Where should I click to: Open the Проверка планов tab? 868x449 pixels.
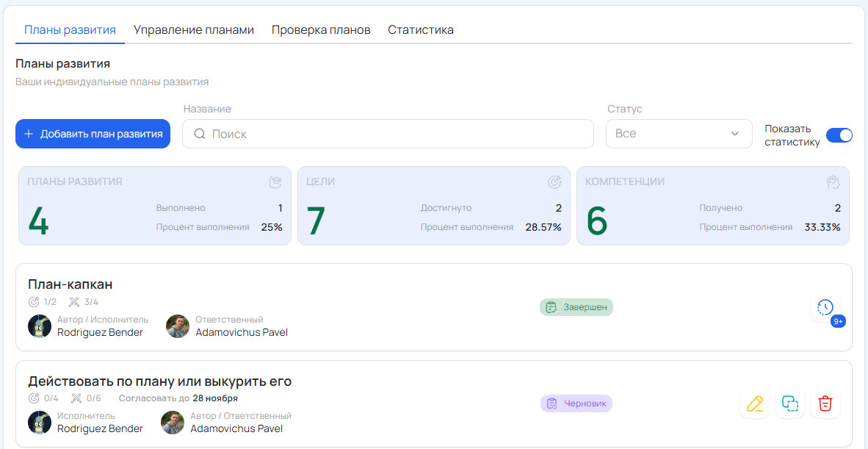tap(321, 30)
